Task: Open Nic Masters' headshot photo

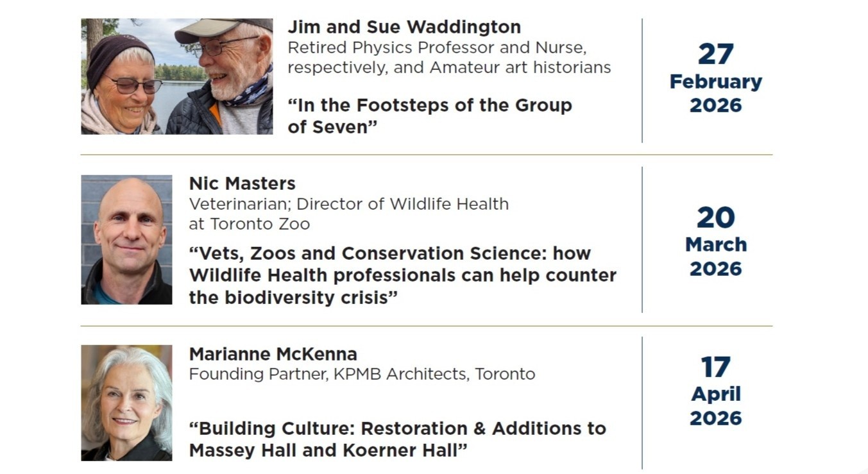Action: click(x=126, y=239)
